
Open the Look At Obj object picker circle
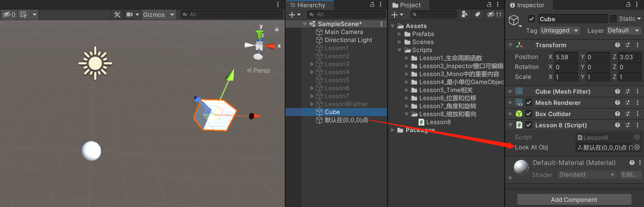(x=637, y=147)
